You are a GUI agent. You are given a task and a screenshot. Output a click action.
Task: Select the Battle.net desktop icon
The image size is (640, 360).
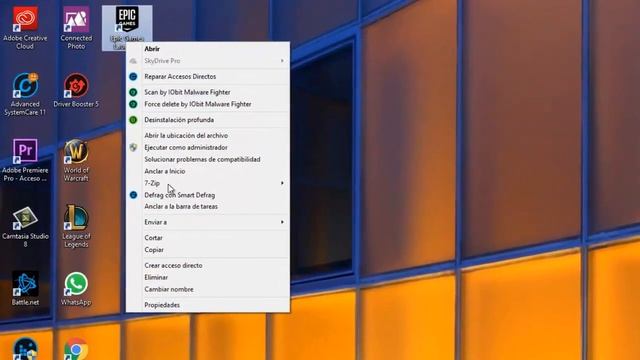click(25, 289)
